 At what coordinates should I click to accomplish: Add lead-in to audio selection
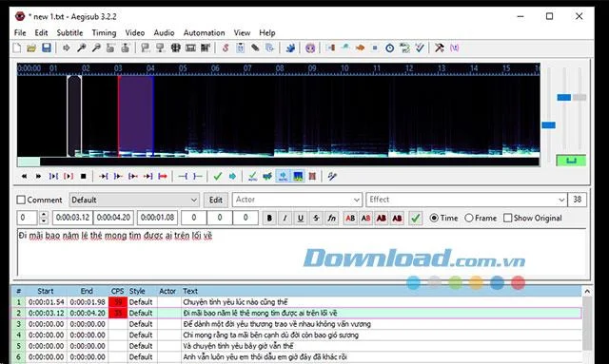(183, 176)
